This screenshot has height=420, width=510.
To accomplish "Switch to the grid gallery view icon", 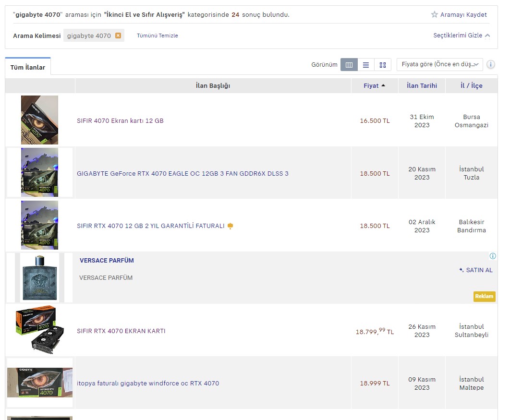I will [383, 65].
